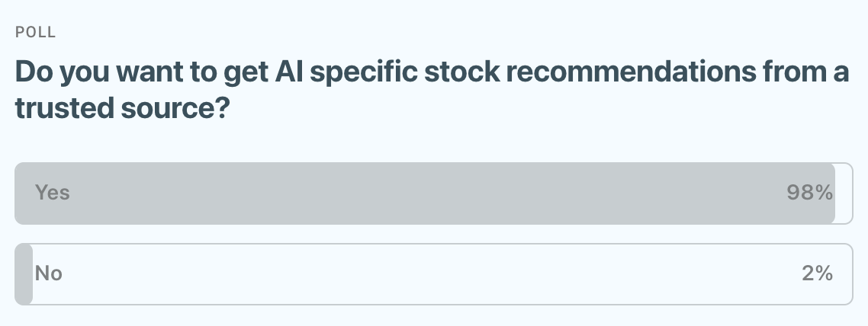Click the "No" label text
868x326 pixels.
tap(49, 273)
